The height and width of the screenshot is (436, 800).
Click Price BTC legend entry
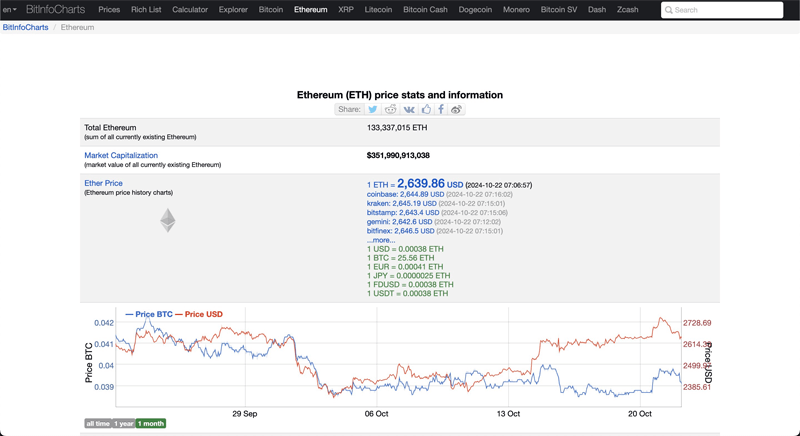[149, 314]
